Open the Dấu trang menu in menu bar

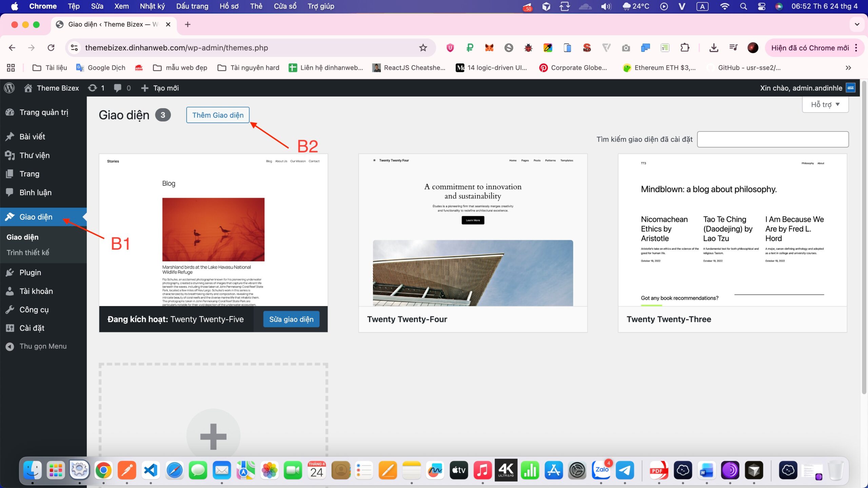(192, 6)
